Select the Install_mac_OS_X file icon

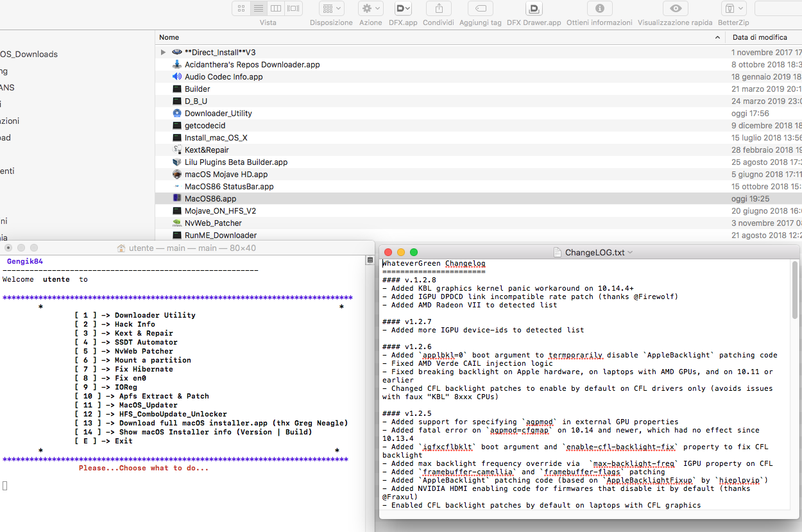pos(177,137)
